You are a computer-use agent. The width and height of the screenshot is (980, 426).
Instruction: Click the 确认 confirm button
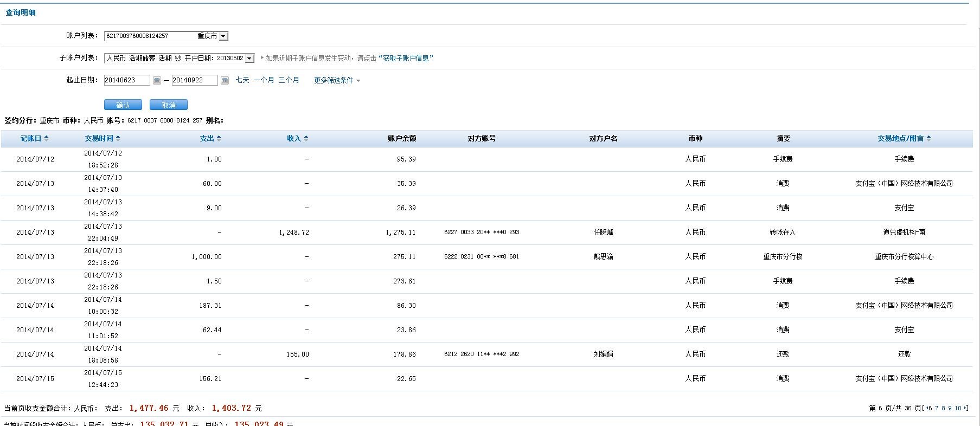click(x=123, y=105)
